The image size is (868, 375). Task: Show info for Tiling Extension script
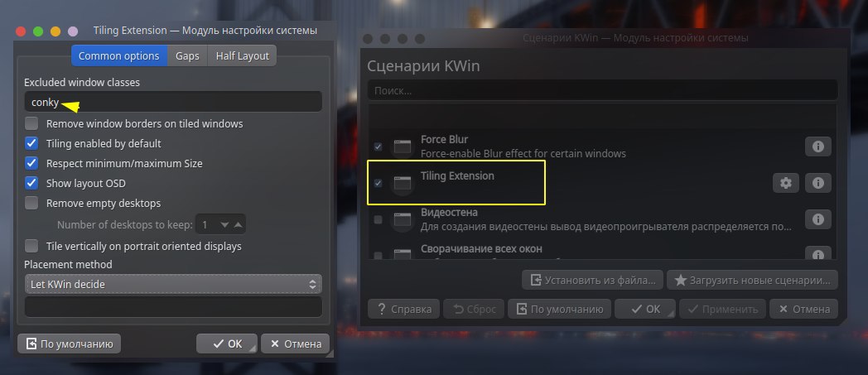pos(817,183)
